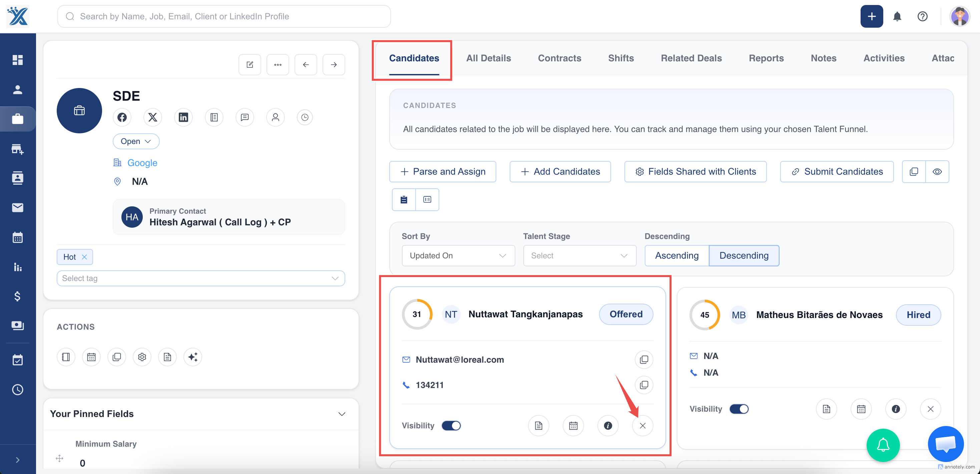This screenshot has width=980, height=474.
Task: Open Nuttawat Tangkanjanapas candidate name
Action: click(525, 314)
